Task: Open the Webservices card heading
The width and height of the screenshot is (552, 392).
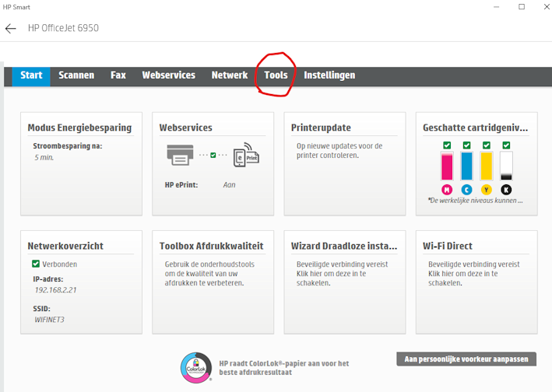Action: pos(185,128)
